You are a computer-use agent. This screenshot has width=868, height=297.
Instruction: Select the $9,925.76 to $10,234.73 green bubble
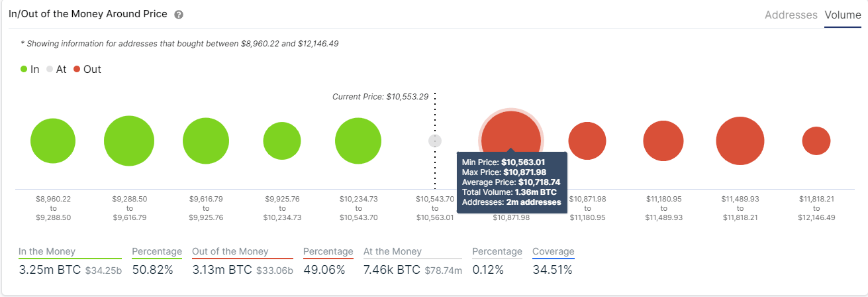coord(282,141)
